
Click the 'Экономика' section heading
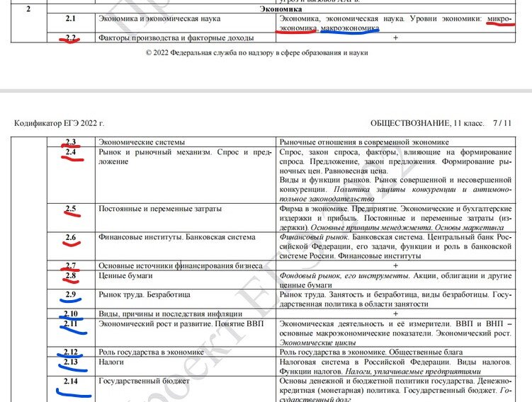tap(281, 9)
